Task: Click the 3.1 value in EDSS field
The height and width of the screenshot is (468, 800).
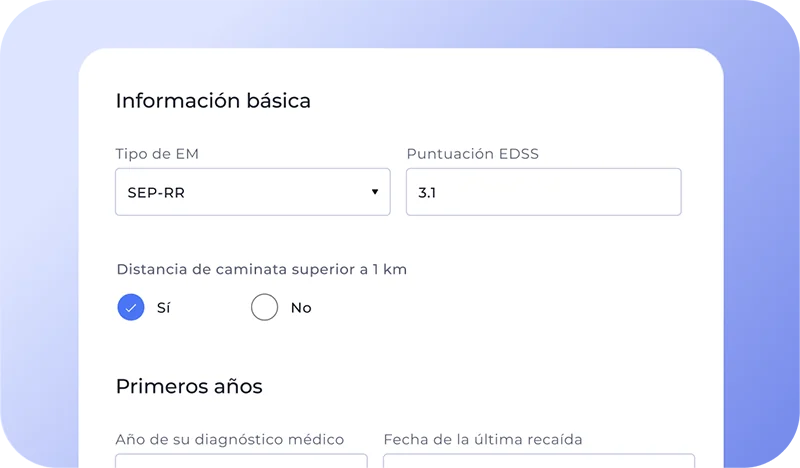Action: pos(427,193)
